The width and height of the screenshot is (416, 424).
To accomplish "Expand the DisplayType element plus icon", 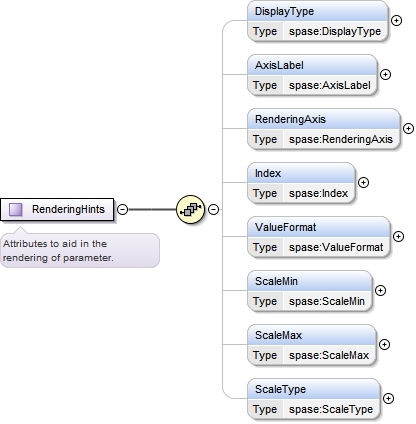I will point(396,20).
